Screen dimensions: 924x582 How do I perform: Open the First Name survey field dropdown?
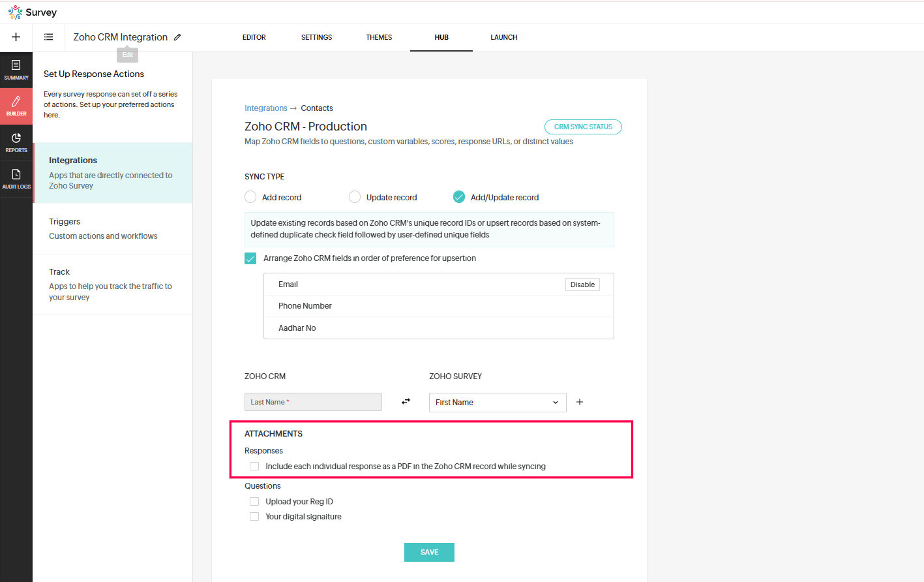click(498, 403)
